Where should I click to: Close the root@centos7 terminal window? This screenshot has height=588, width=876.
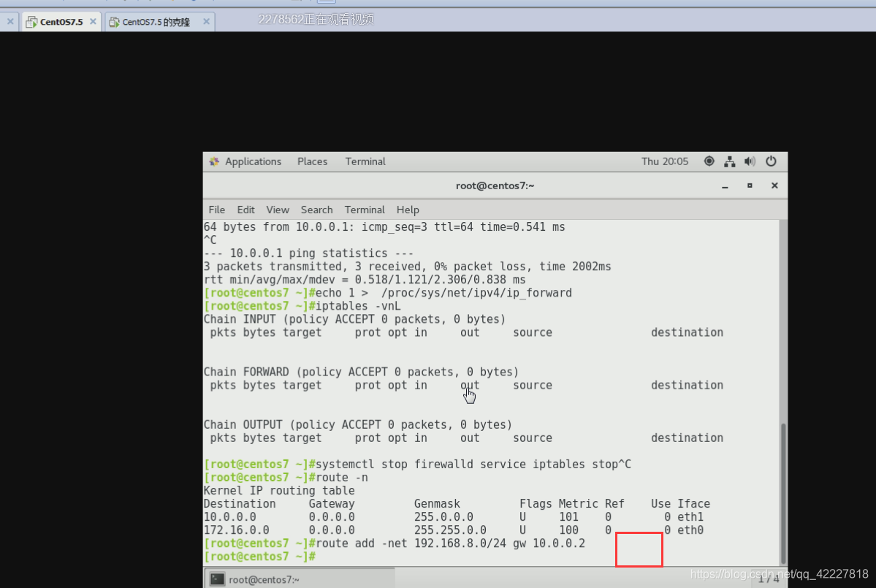pos(774,186)
